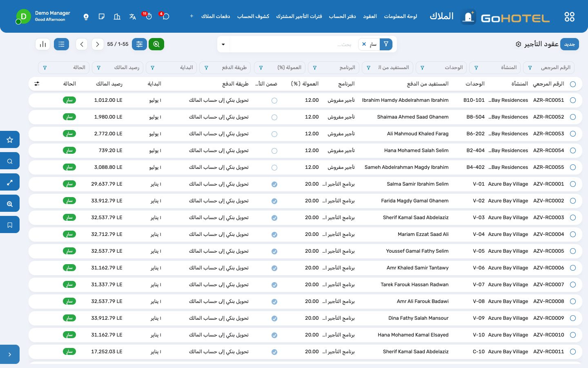Expand the side panel with the bottom chevron
This screenshot has width=588, height=368.
pyautogui.click(x=10, y=355)
